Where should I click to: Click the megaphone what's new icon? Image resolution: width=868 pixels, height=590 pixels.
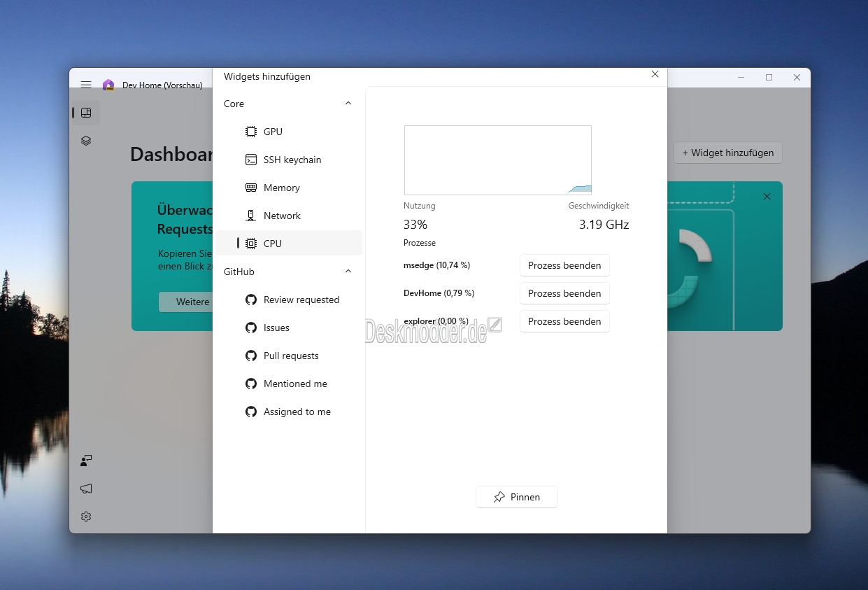[86, 489]
